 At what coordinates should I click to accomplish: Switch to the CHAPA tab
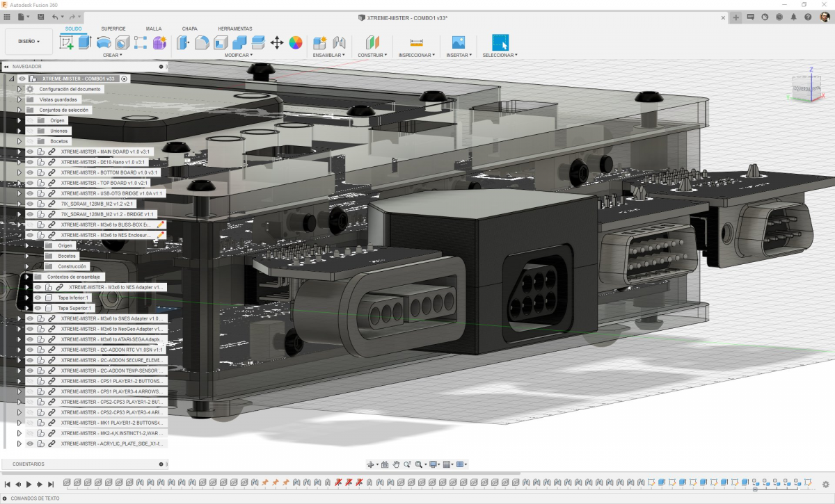click(x=189, y=29)
